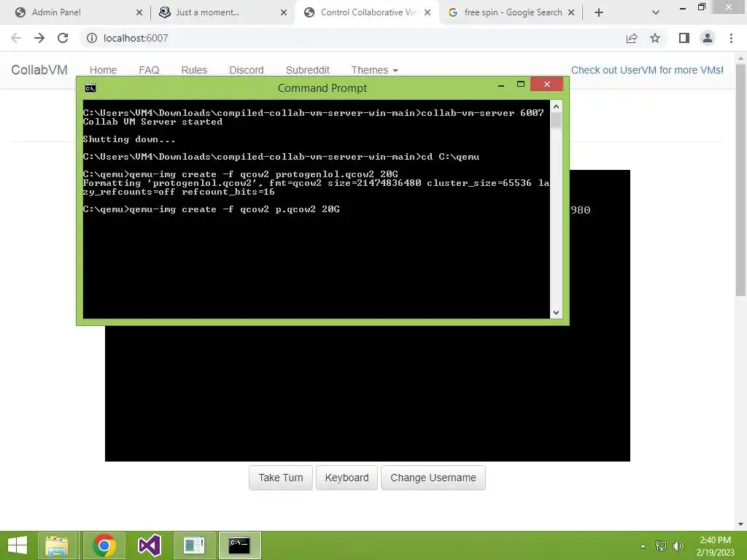This screenshot has height=560, width=747.
Task: Click 'Shutting down...' line in Command Prompt
Action: coord(129,139)
